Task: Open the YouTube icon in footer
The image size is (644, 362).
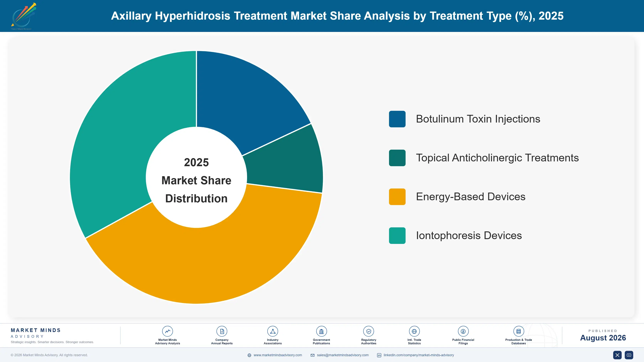Action: 629,355
